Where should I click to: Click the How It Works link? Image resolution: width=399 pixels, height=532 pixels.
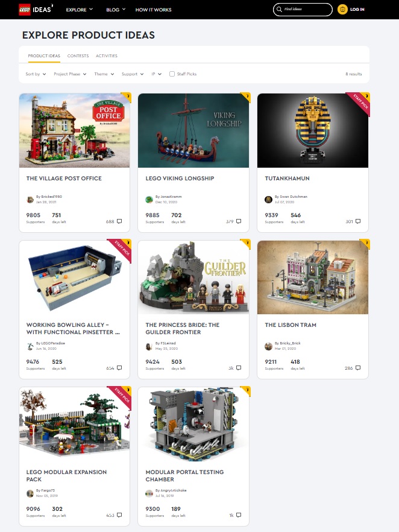click(x=153, y=10)
